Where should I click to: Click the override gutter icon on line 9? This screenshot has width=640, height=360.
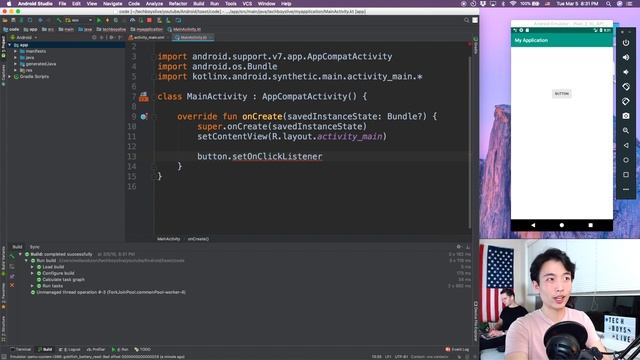144,117
